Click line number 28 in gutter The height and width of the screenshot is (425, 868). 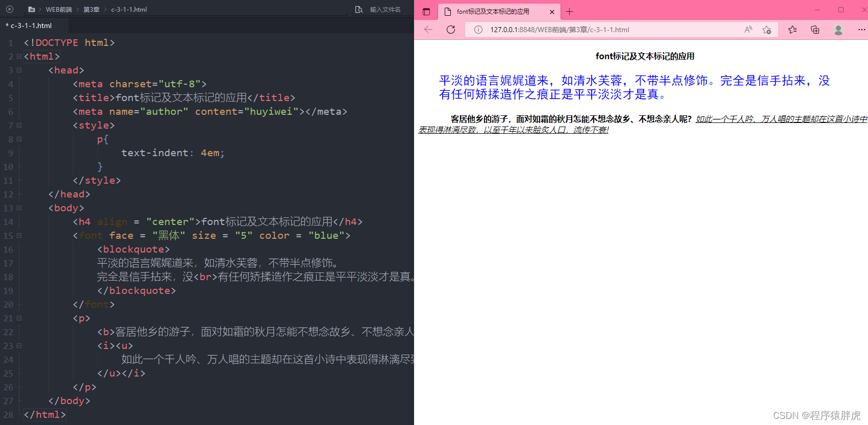point(8,415)
